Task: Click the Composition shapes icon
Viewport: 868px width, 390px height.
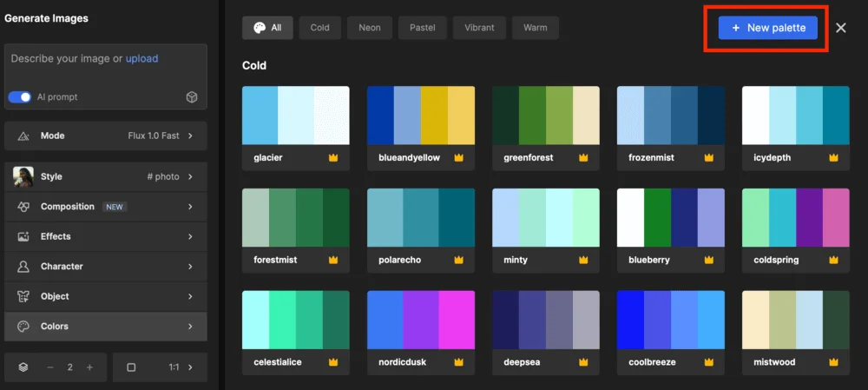Action: (23, 207)
